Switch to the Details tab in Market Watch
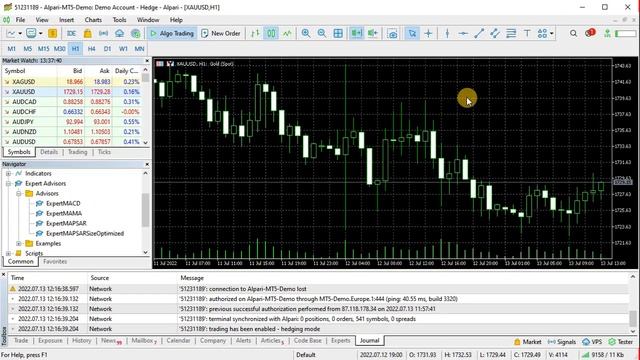This screenshot has height=360, width=640. (49, 152)
